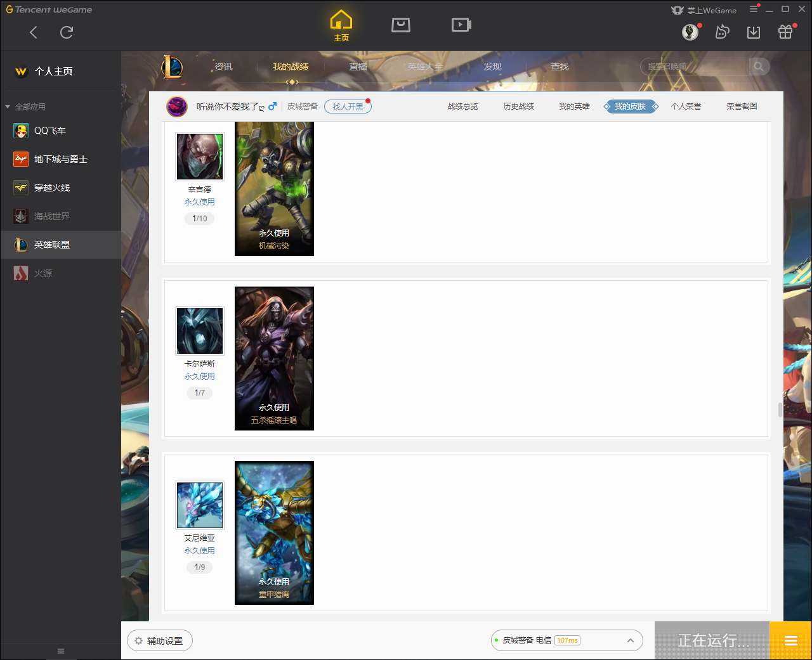This screenshot has width=812, height=660.
Task: Click the 1/10 skin count badge
Action: [x=200, y=218]
